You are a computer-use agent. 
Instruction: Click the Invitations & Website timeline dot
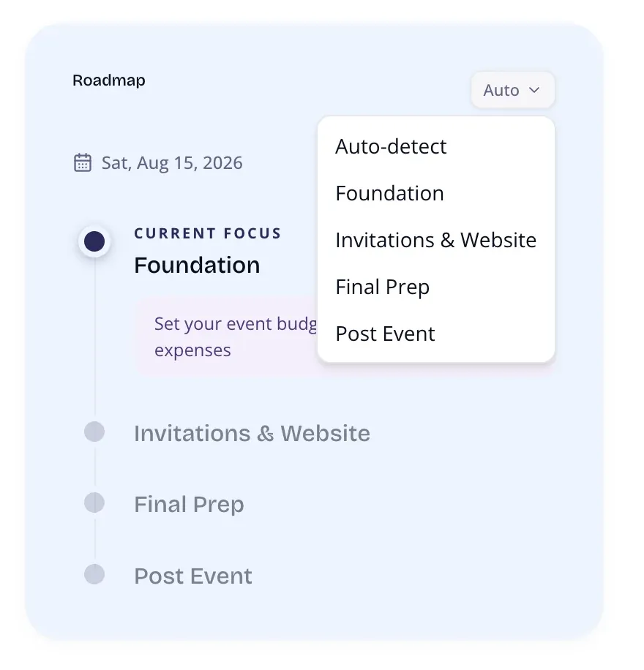tap(94, 432)
